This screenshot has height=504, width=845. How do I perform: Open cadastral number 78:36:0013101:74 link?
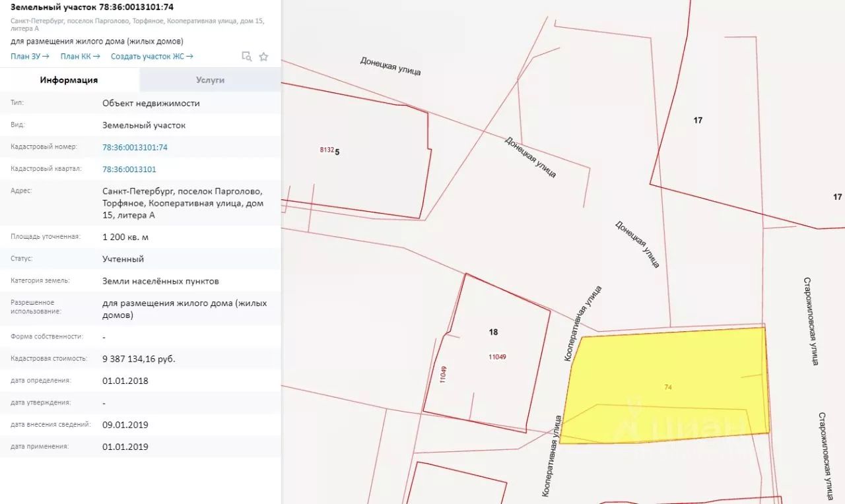pos(135,147)
